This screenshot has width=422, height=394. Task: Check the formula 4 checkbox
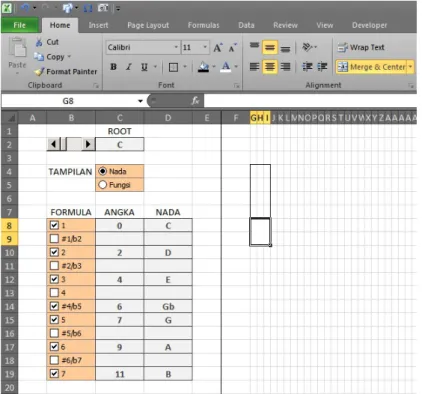point(54,293)
